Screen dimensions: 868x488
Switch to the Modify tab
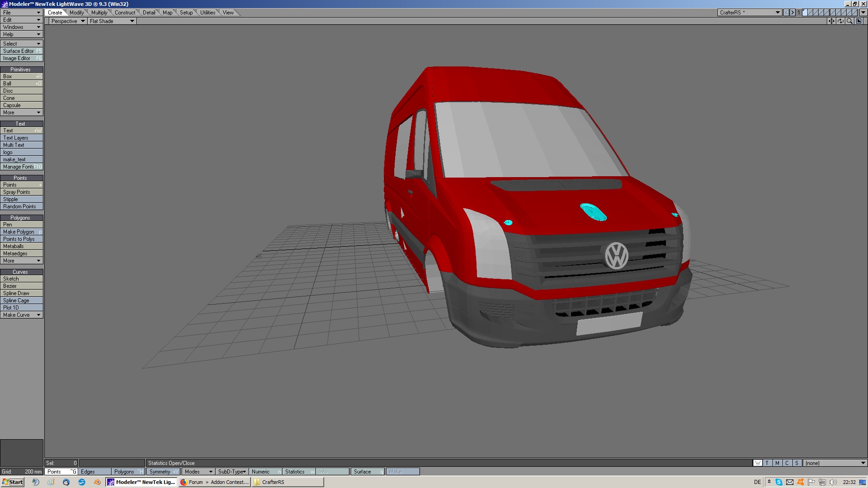click(x=76, y=13)
